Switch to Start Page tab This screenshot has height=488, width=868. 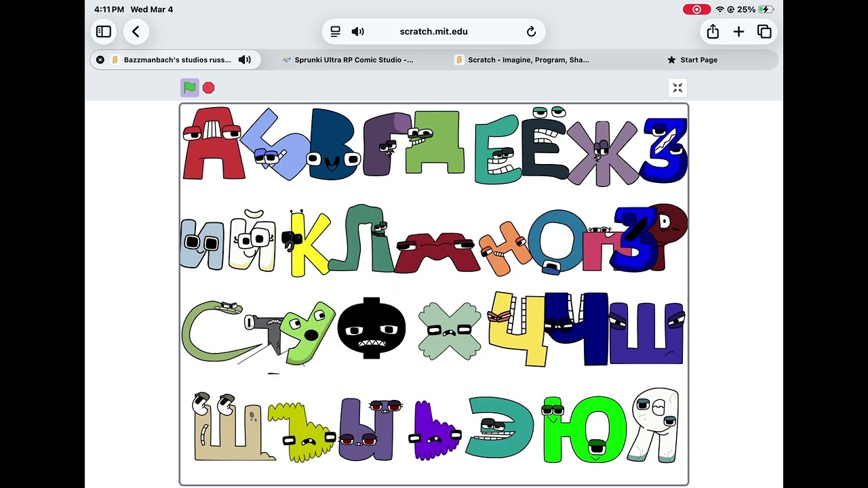click(x=692, y=60)
